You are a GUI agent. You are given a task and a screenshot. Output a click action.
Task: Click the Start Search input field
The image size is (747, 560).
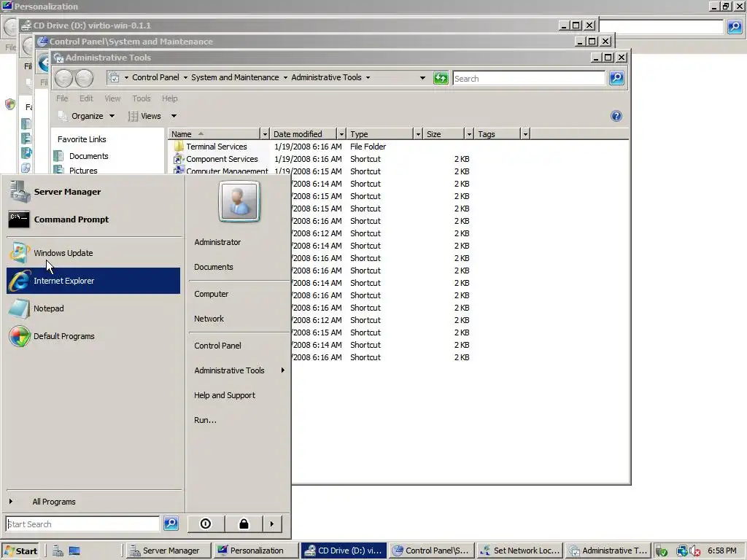pos(82,524)
